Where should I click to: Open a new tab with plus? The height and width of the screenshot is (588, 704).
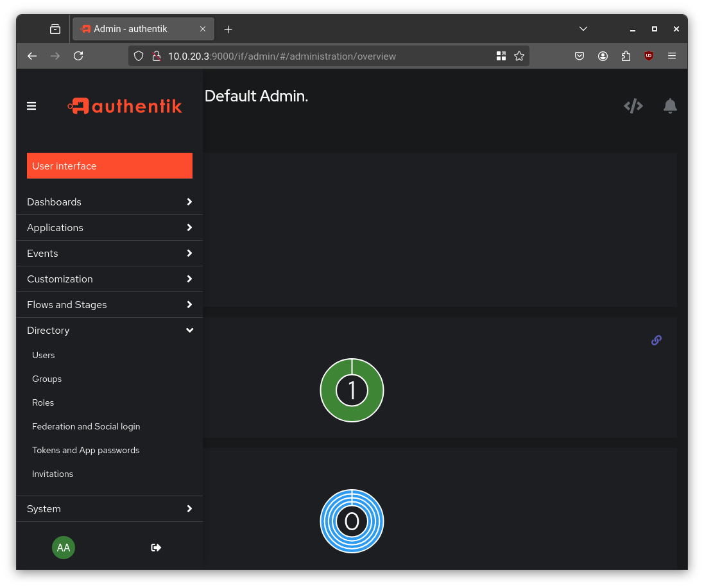click(x=228, y=29)
